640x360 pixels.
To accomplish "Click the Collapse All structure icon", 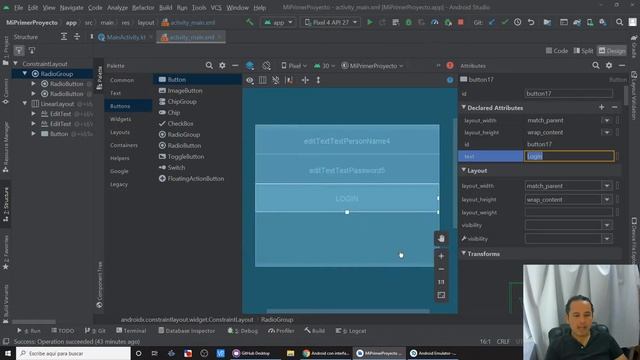I will 77,37.
